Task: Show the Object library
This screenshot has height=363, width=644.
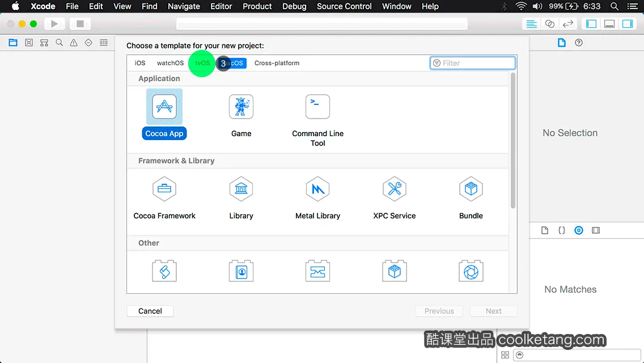Action: [x=579, y=230]
